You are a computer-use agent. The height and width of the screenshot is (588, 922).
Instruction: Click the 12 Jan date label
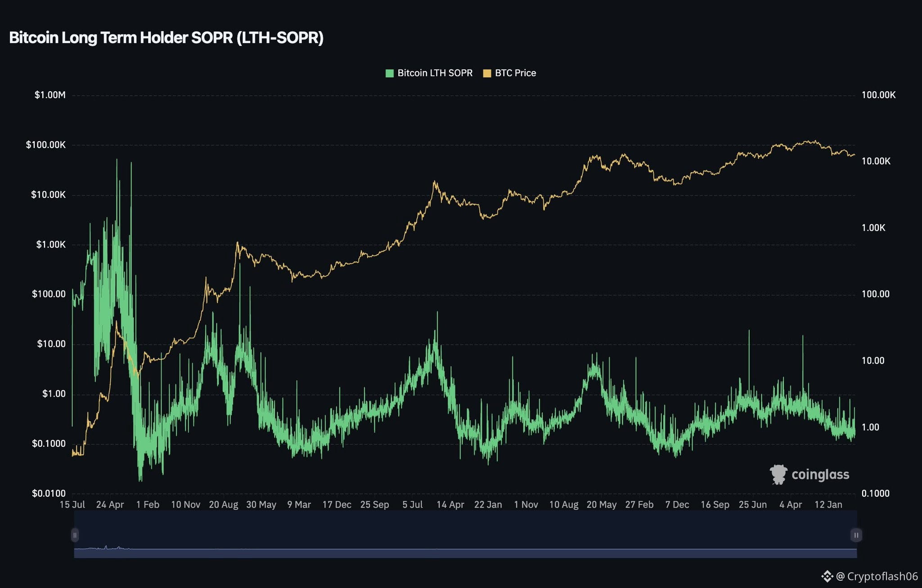pos(828,505)
